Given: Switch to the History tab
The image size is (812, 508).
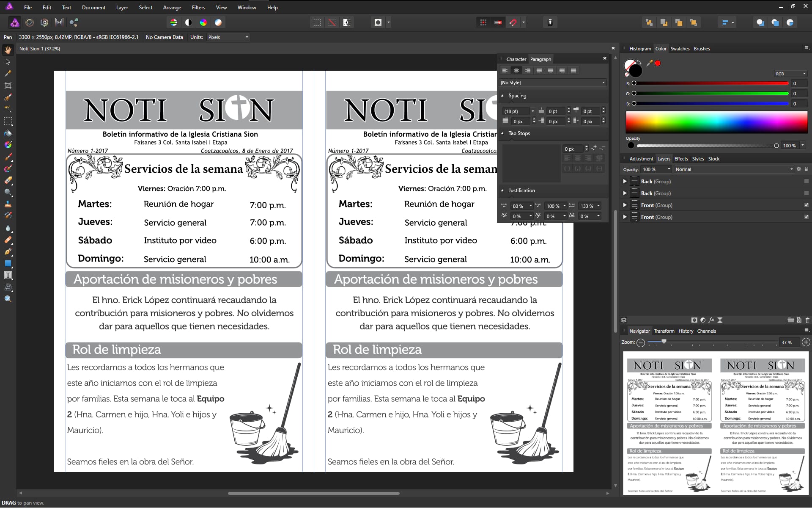Looking at the screenshot, I should tap(686, 331).
